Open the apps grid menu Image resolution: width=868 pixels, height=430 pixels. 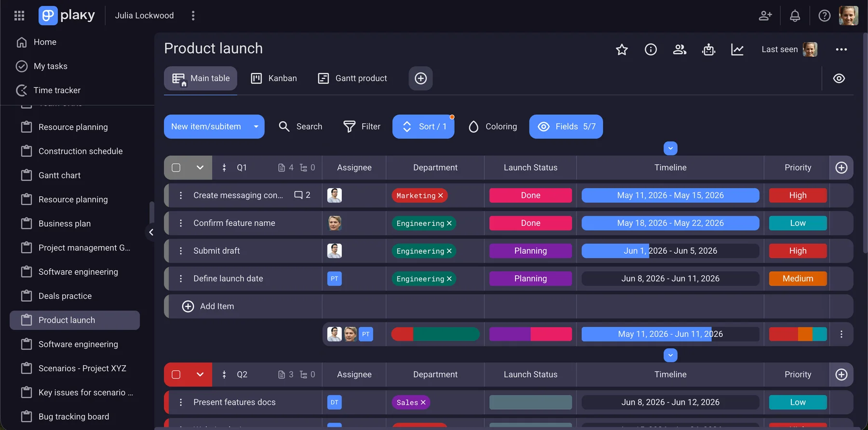point(19,15)
